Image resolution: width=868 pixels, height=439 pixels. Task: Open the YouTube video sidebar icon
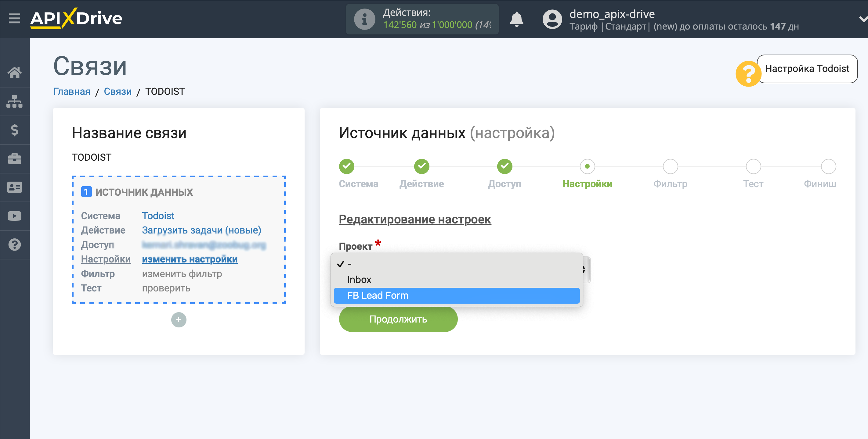14,216
